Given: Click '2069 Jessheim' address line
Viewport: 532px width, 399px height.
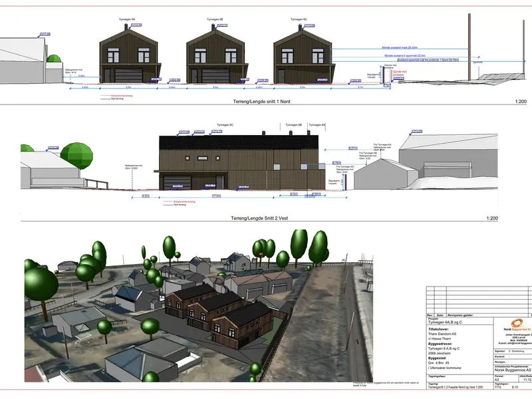Looking at the screenshot, I should click(438, 353).
